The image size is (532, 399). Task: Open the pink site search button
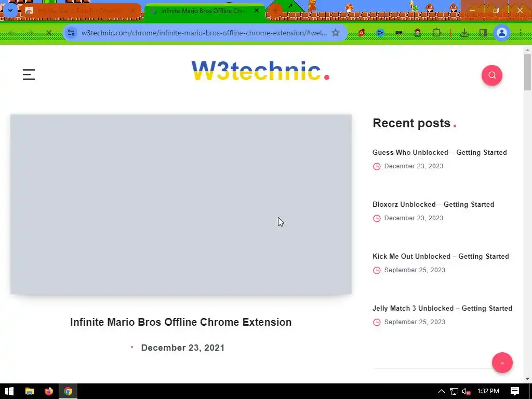point(491,75)
